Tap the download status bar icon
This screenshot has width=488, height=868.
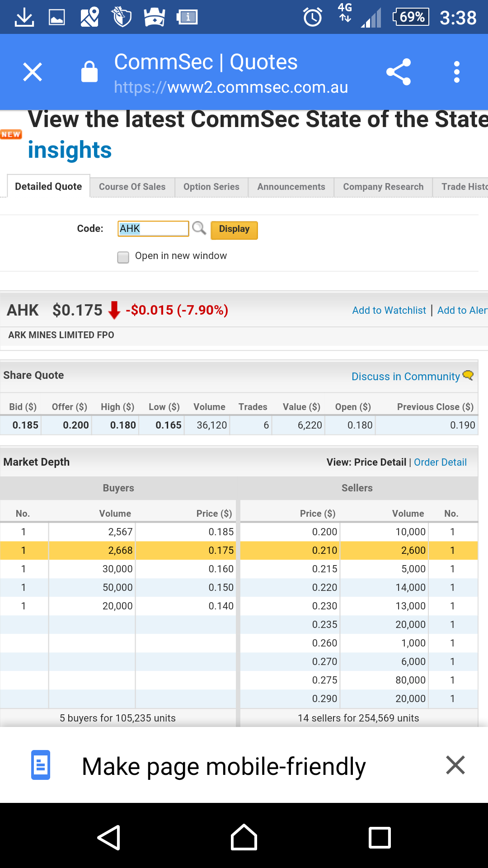click(x=24, y=17)
